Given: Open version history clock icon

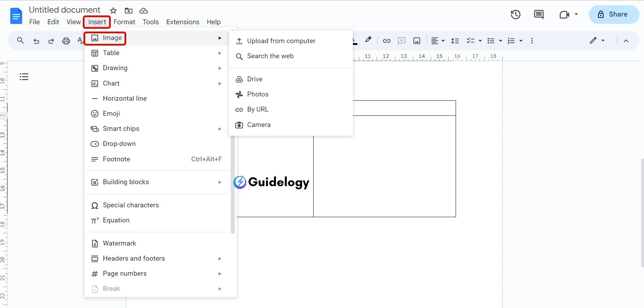Looking at the screenshot, I should point(516,14).
